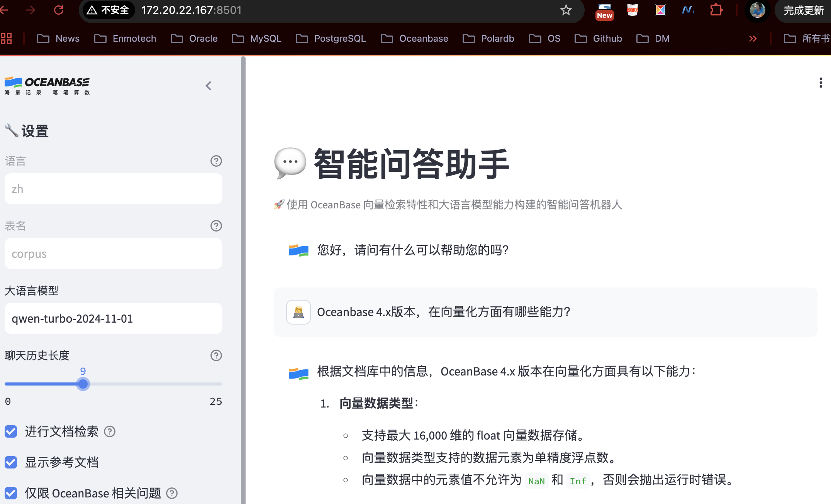The image size is (831, 504).
Task: Uncheck 显示参考文档 checkbox
Action: pos(11,462)
